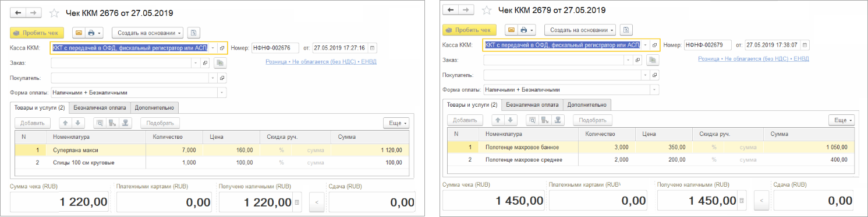Click scales weight icon in check 2676 table toolbar
The image size is (868, 217).
click(126, 123)
